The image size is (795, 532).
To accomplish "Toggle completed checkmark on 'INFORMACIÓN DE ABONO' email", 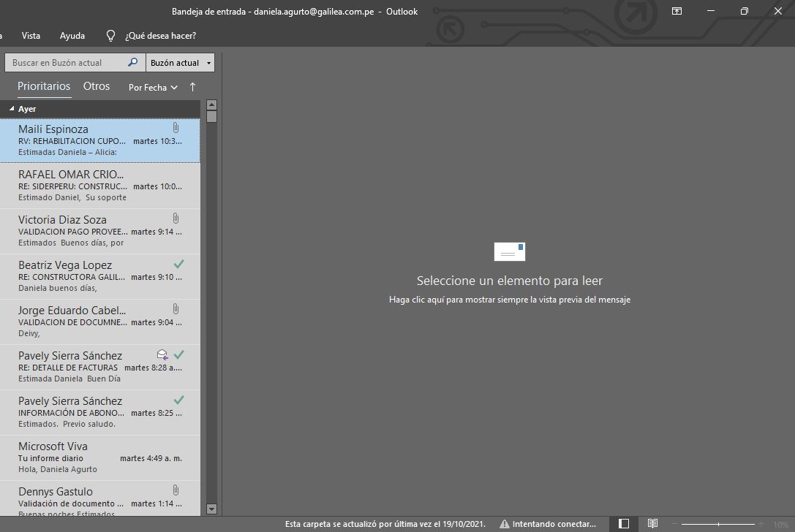I will click(x=178, y=400).
